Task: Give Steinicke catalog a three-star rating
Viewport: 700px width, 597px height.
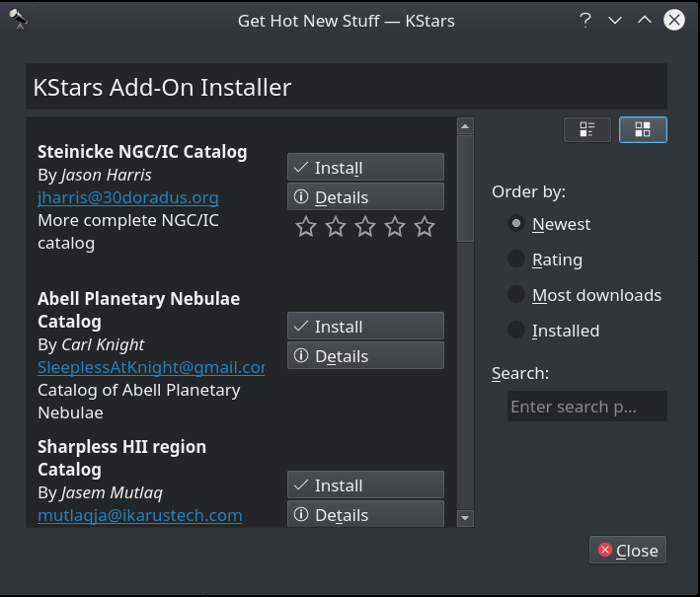Action: 365,227
